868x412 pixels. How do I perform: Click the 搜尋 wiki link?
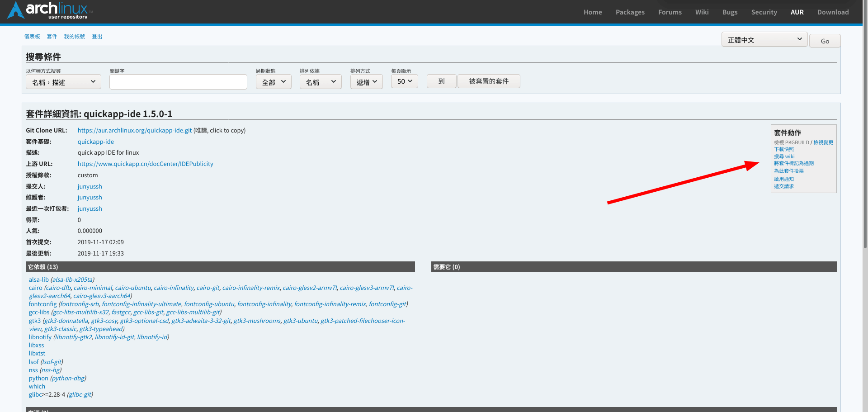pyautogui.click(x=784, y=156)
